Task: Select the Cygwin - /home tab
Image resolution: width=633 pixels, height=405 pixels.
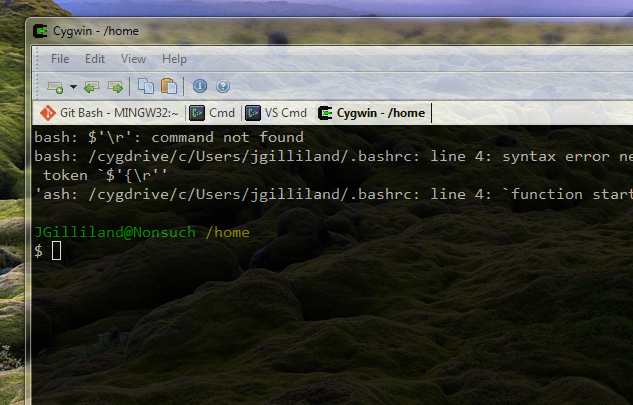Action: pyautogui.click(x=372, y=113)
